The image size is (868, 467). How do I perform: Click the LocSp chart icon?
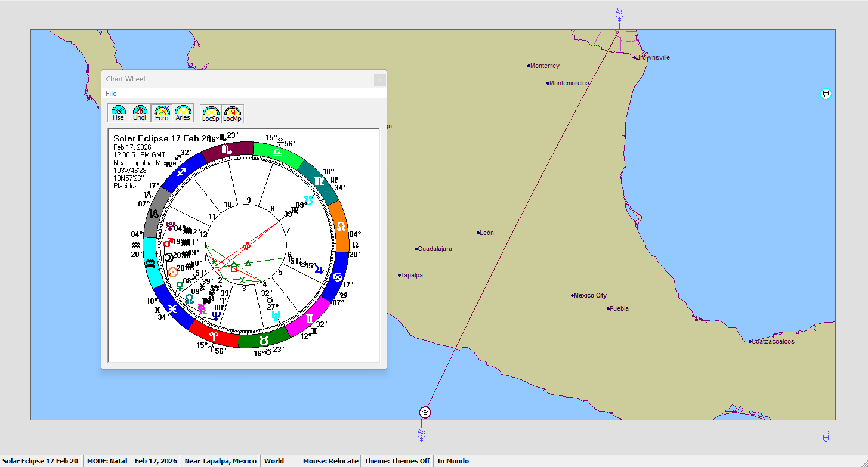click(211, 114)
